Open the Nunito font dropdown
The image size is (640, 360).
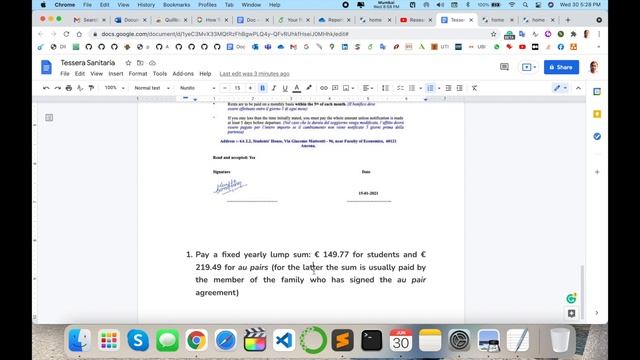(198, 88)
